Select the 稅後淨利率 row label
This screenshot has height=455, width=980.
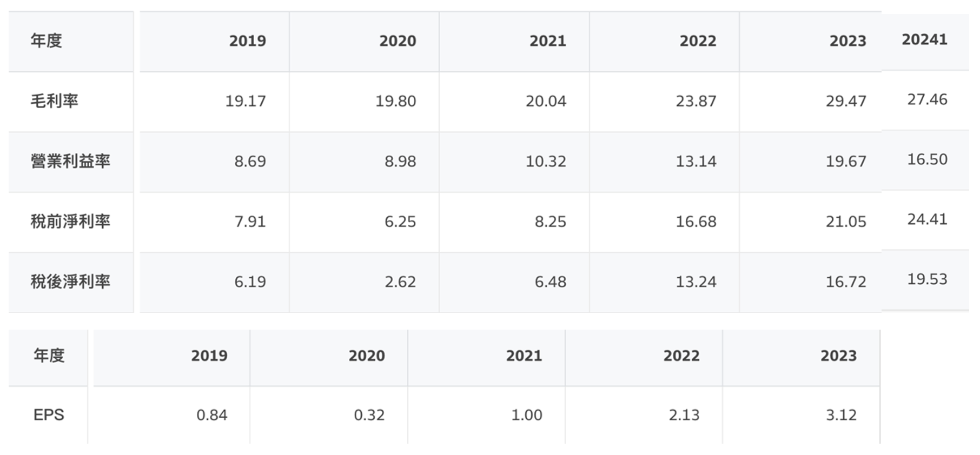pyautogui.click(x=70, y=282)
